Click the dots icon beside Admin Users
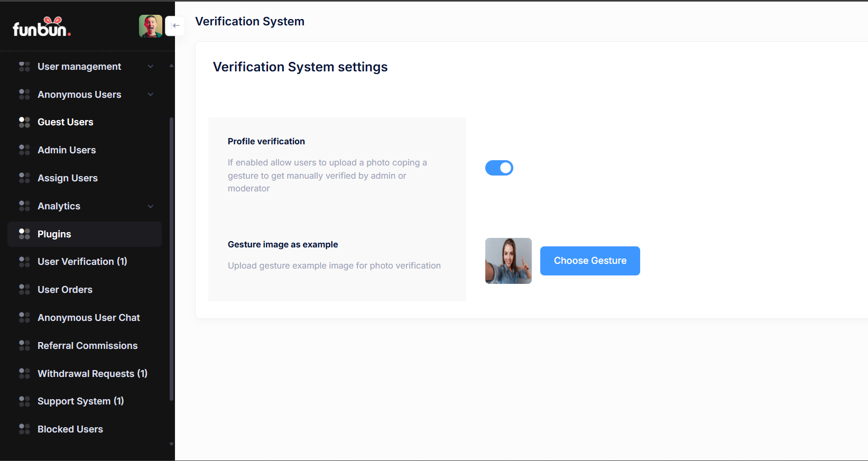This screenshot has width=868, height=461. (24, 150)
